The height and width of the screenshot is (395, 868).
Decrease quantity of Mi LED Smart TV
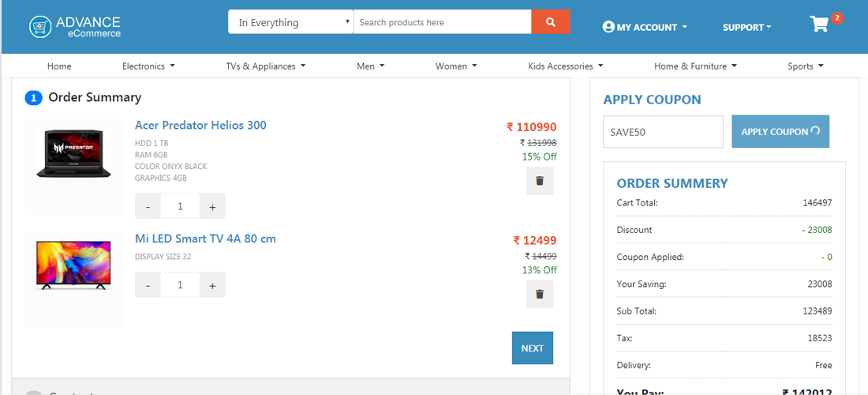pos(148,284)
